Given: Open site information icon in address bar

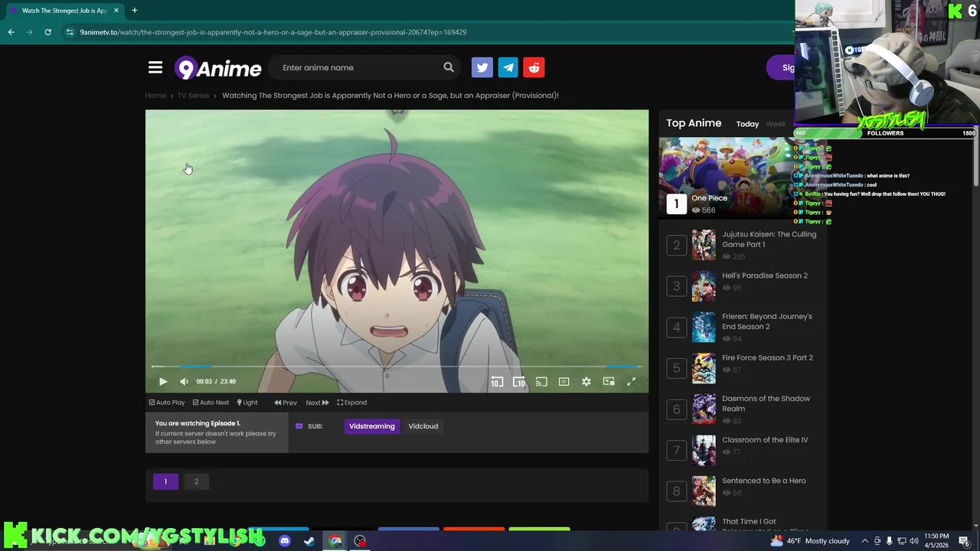Looking at the screenshot, I should 70,32.
